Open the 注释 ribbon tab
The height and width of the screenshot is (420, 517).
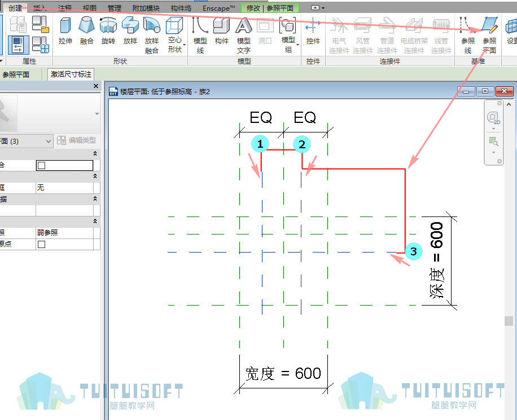64,8
